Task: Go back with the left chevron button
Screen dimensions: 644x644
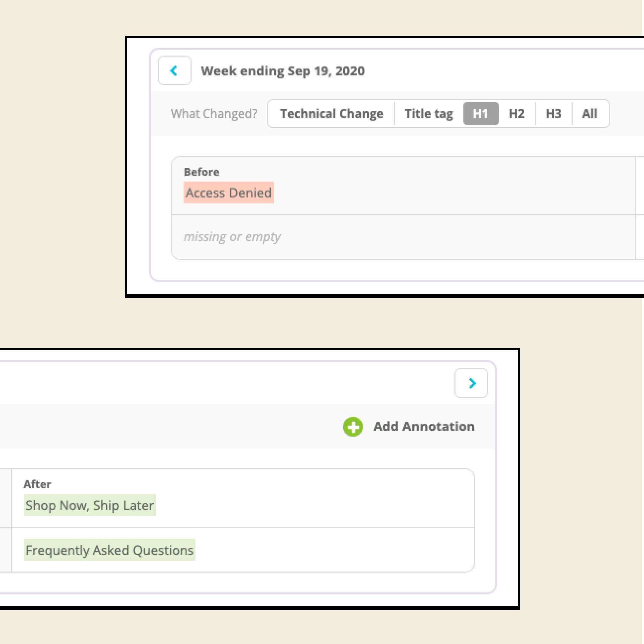Action: tap(174, 71)
